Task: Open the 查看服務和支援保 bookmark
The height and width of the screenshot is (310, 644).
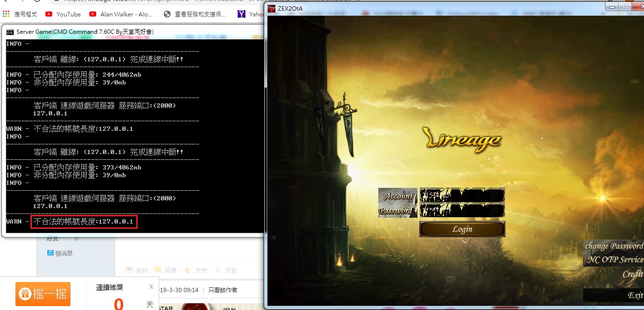Action: 195,14
